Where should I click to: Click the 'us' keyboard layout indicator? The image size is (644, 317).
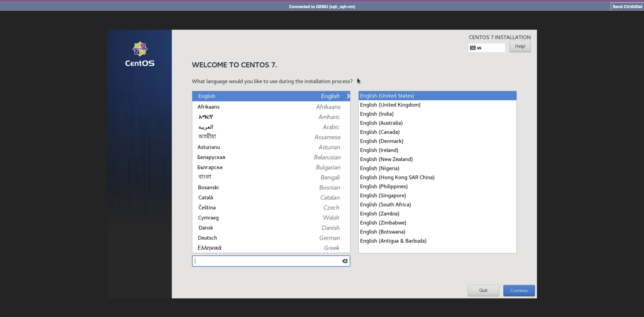487,48
